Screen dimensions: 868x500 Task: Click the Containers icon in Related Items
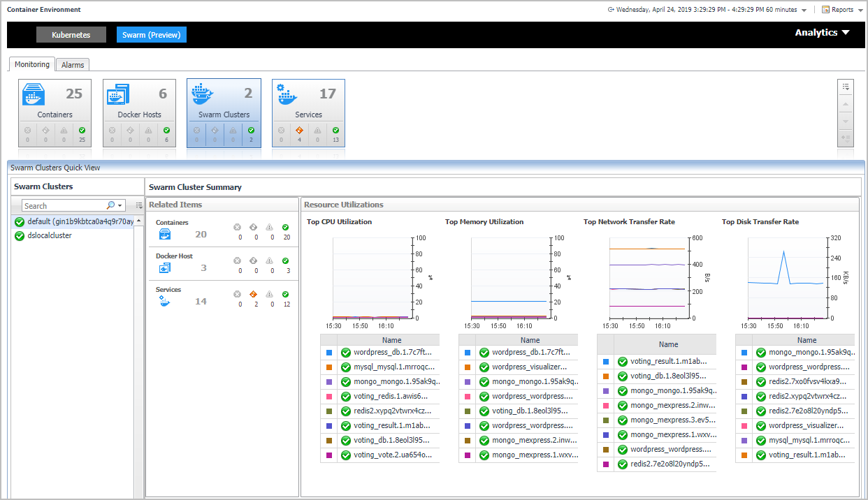[165, 235]
